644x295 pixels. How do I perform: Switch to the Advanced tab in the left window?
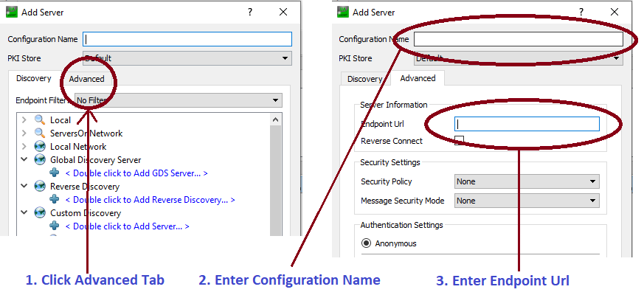[86, 79]
